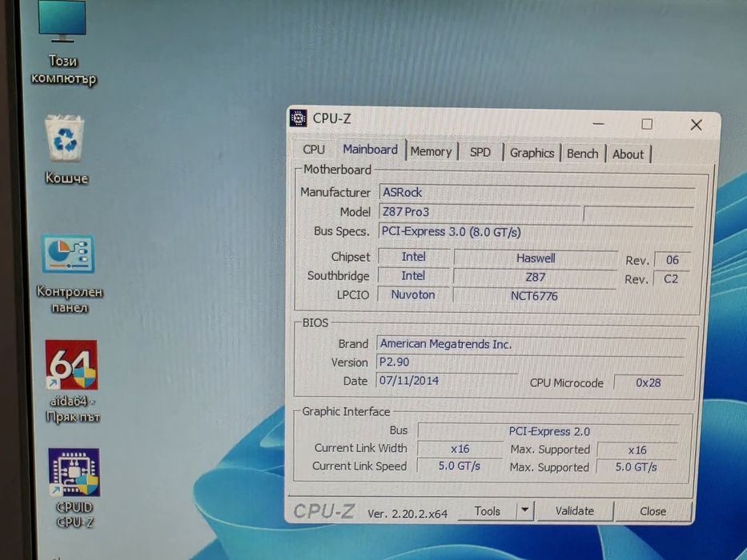Click the LPCIO chip NCT6776
The height and width of the screenshot is (560, 747).
tap(534, 296)
